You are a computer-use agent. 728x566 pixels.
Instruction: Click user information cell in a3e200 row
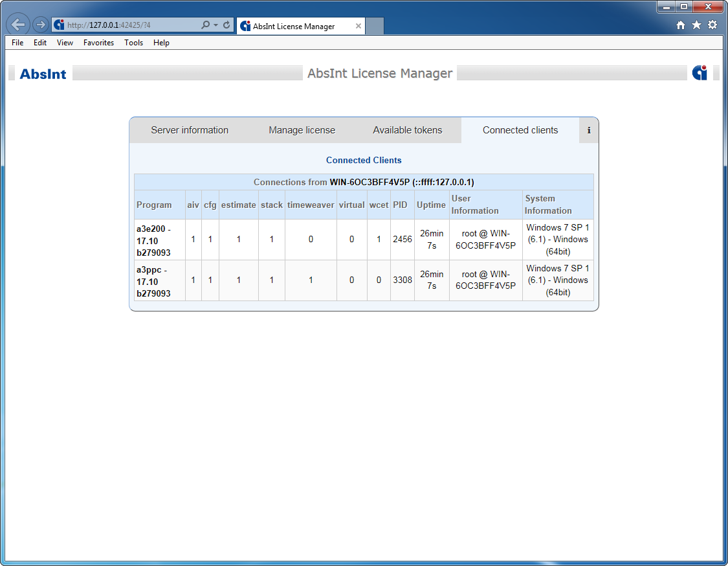coord(485,240)
